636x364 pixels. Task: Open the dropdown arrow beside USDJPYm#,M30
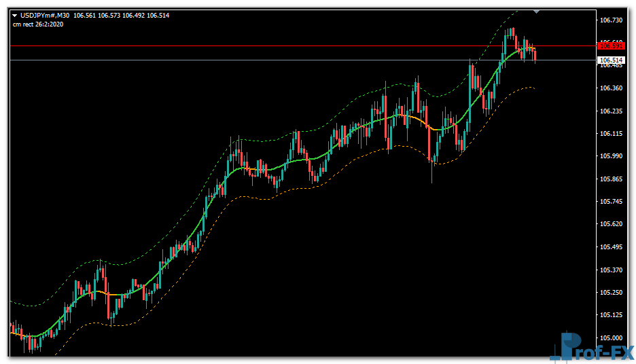(x=15, y=16)
